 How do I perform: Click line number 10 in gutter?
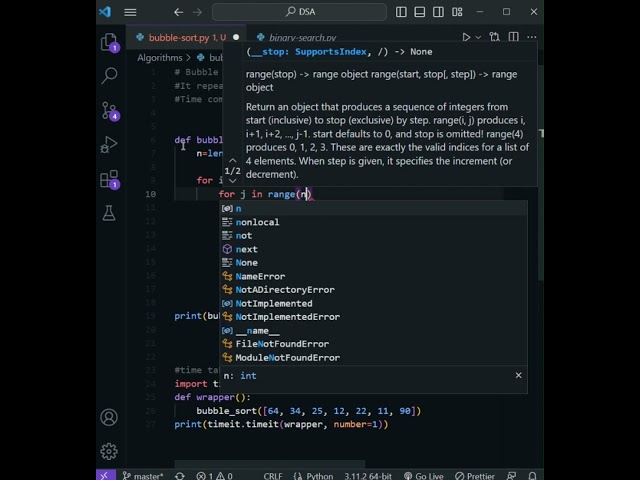[151, 194]
